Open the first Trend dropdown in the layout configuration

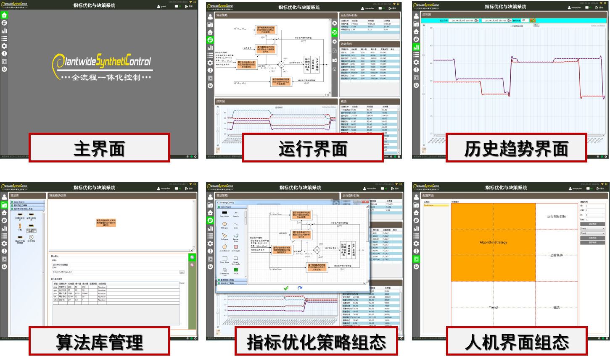592,229
